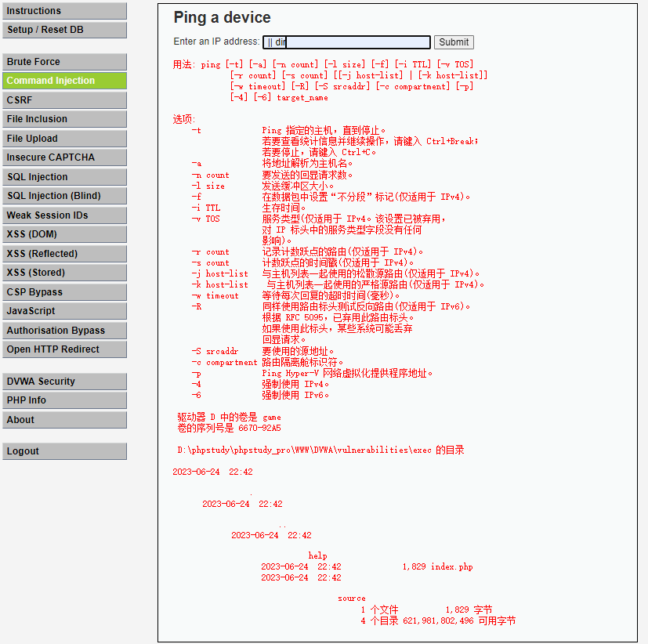Select Brute Force vulnerability page
This screenshot has width=648, height=644.
(x=64, y=62)
